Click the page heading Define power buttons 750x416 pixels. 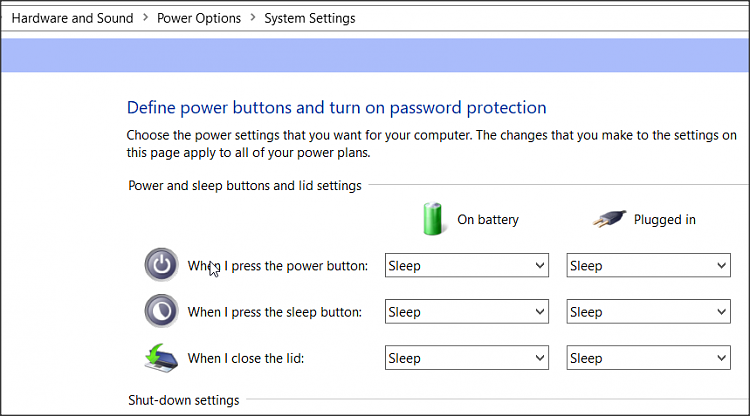click(336, 108)
